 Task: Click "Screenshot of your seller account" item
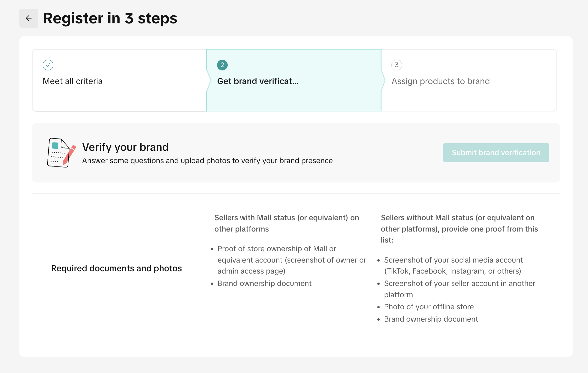(459, 289)
